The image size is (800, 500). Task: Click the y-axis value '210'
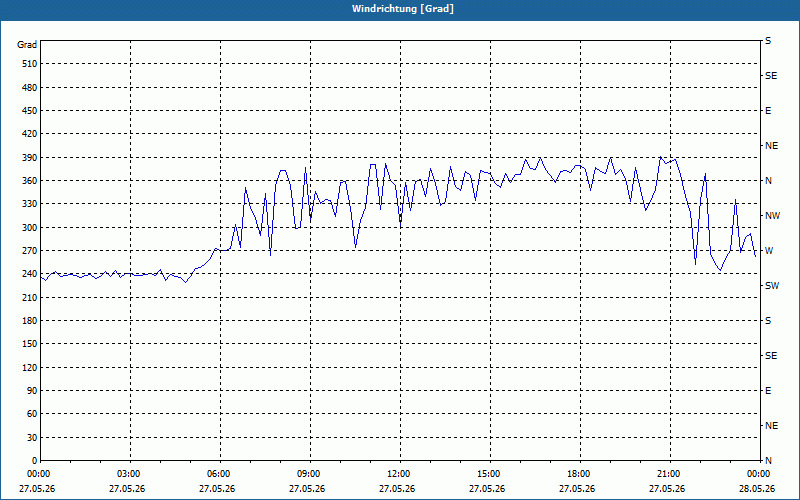point(30,297)
